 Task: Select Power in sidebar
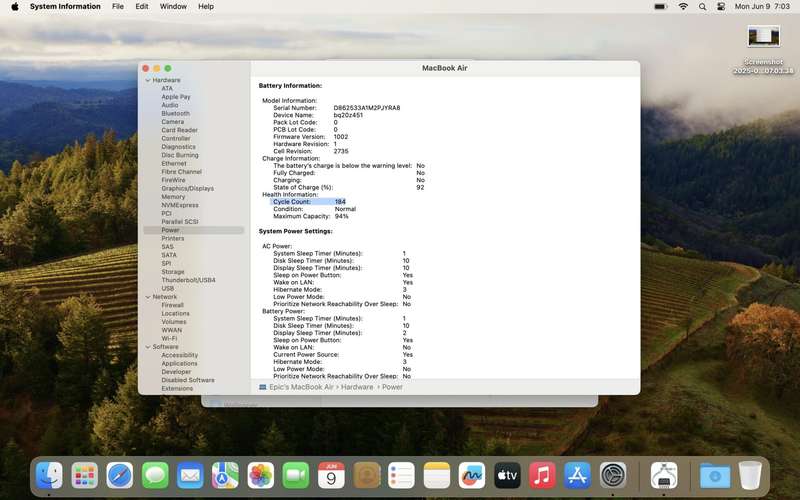(194, 230)
